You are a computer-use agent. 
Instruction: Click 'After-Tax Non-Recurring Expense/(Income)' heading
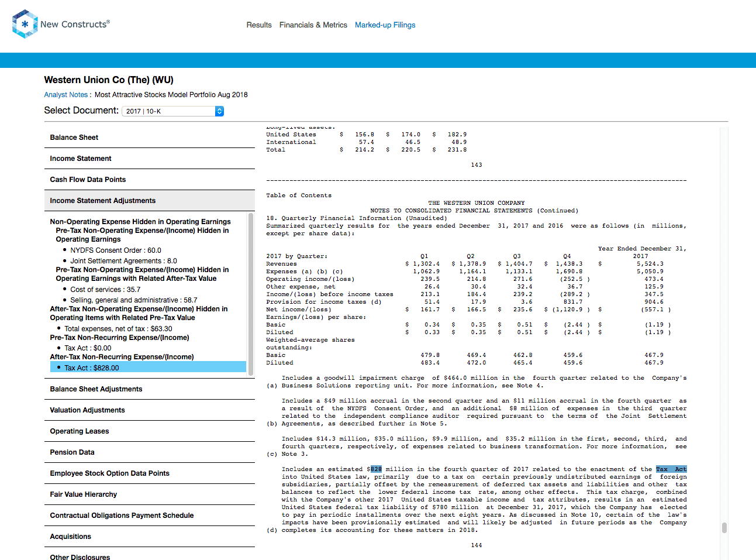[122, 357]
